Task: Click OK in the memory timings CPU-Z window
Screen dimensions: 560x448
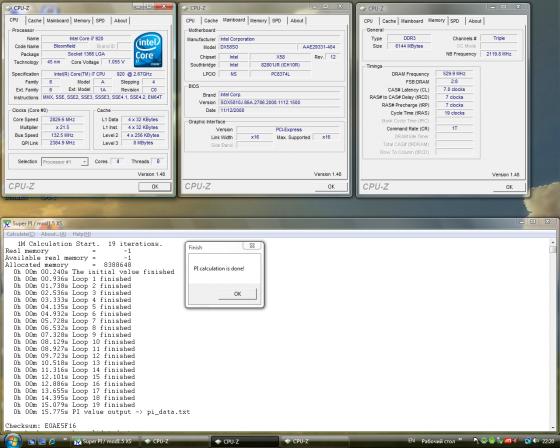Action: 509,187
